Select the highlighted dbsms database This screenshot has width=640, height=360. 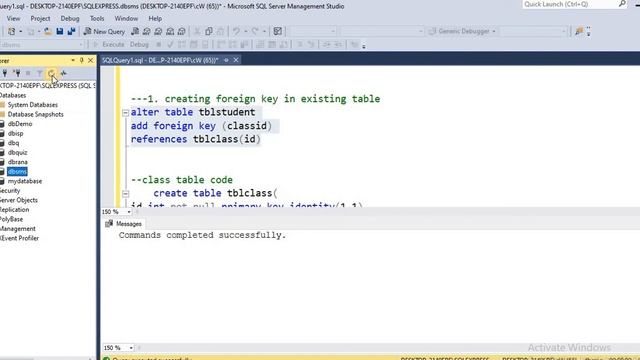[17, 171]
